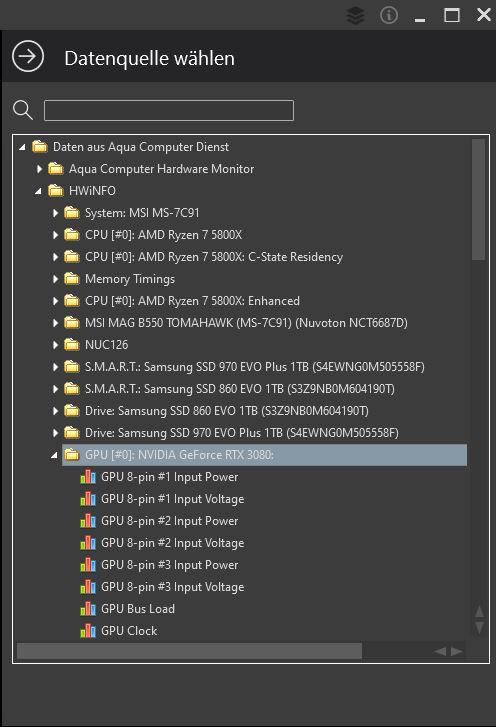Expand the Ryzen 7 5800X: Enhanced node
The image size is (496, 727).
[55, 301]
